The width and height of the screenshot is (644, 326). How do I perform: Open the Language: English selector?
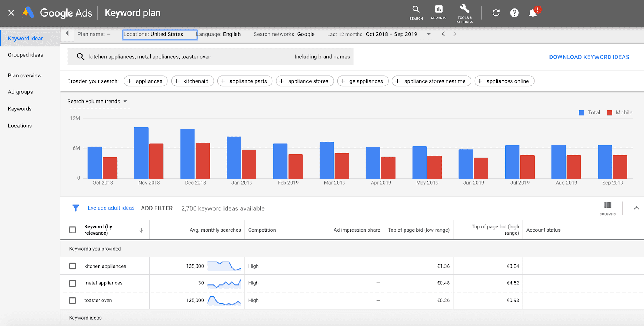pos(219,34)
